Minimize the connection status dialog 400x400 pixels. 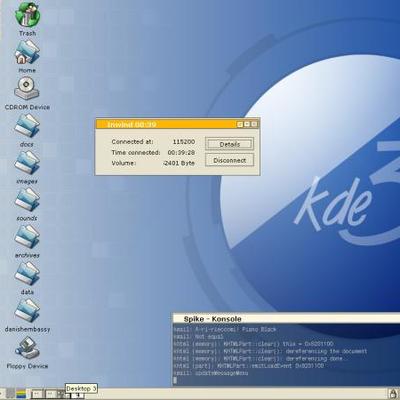[x=240, y=124]
